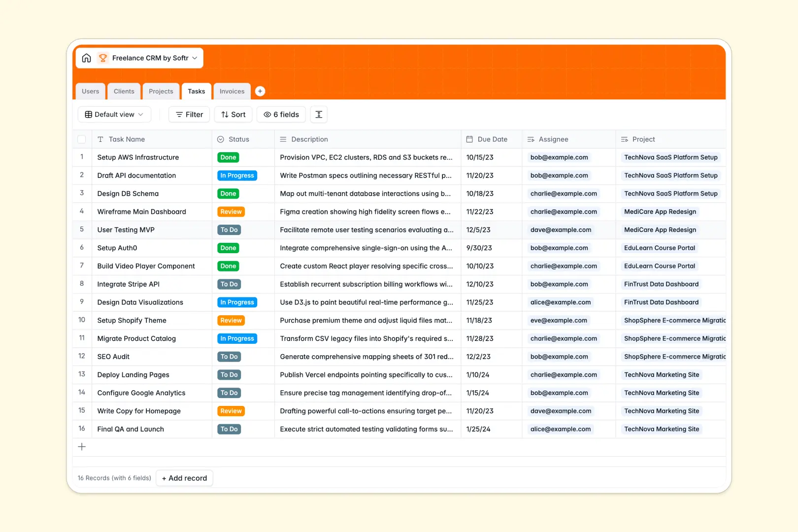Click the plus icon to add a new table
798x532 pixels.
[260, 91]
